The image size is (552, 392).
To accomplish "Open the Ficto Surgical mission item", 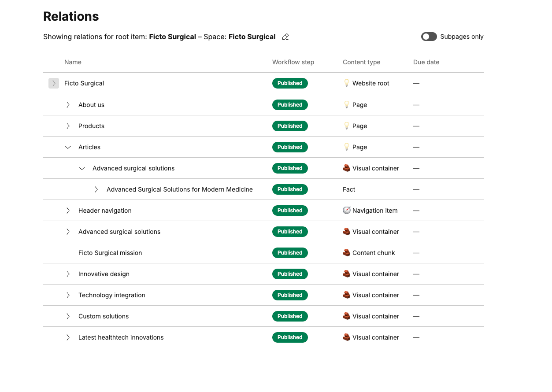I will point(110,253).
